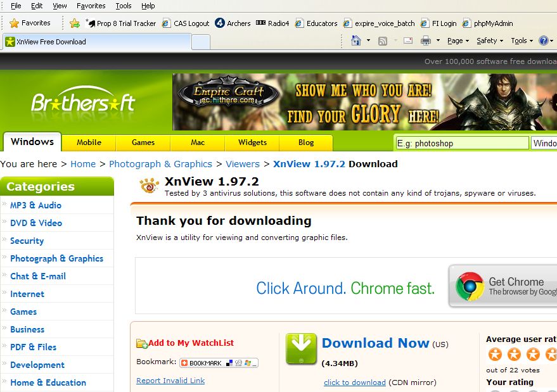
Task: Open DVD & Video category
Action: tap(36, 223)
